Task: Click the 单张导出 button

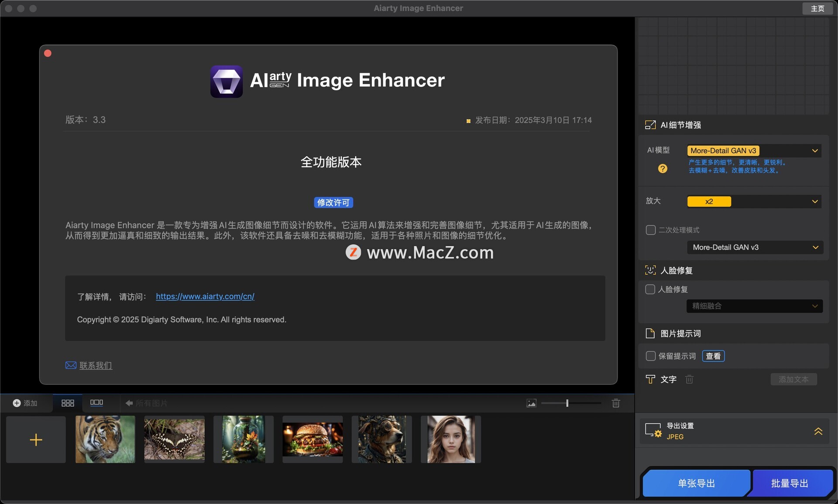Action: [696, 483]
